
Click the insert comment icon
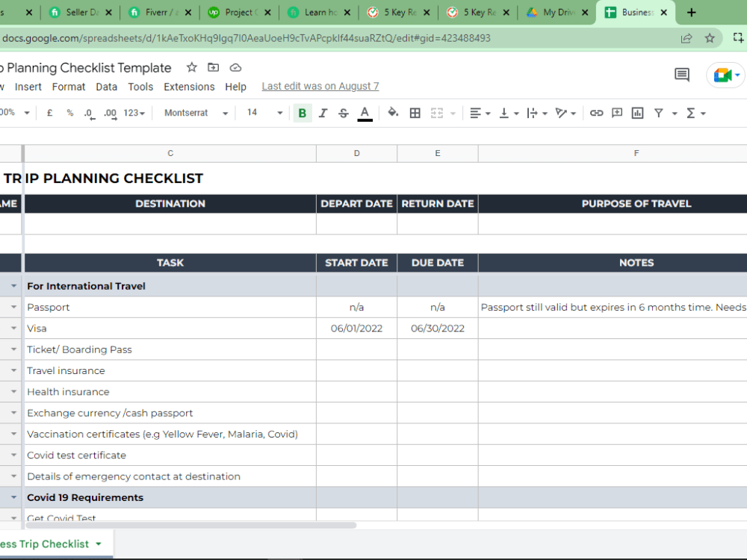coord(617,113)
